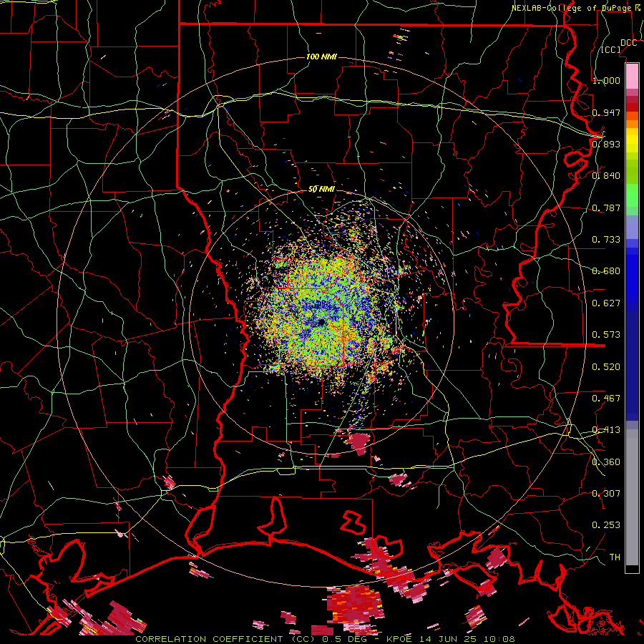Click the DCC product label
The height and width of the screenshot is (644, 644).
coord(628,42)
